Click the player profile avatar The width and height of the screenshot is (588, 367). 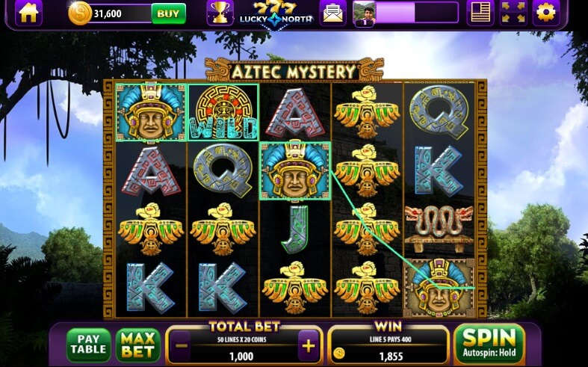(x=364, y=14)
